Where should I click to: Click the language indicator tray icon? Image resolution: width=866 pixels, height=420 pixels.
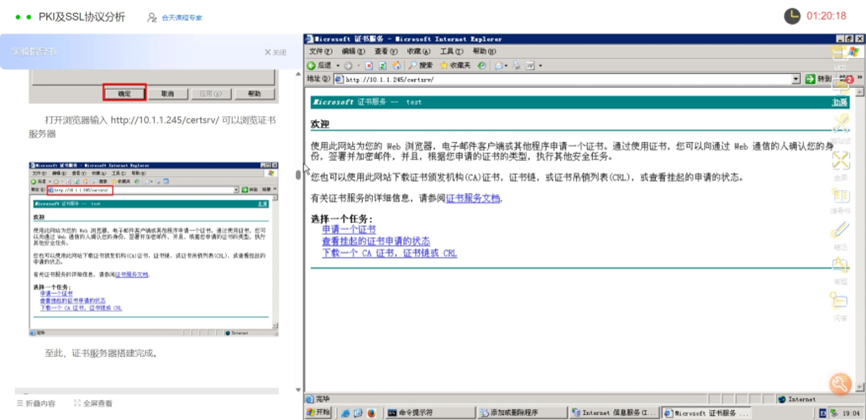pos(822,412)
